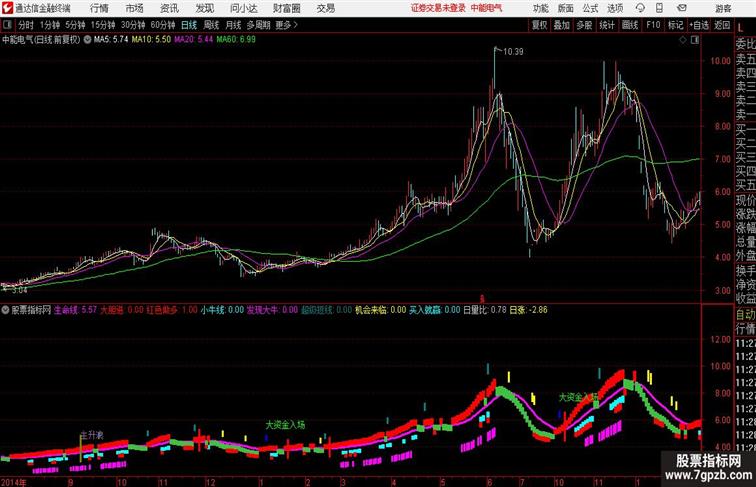Open the 财富圈 menu
756x487 pixels.
[287, 9]
